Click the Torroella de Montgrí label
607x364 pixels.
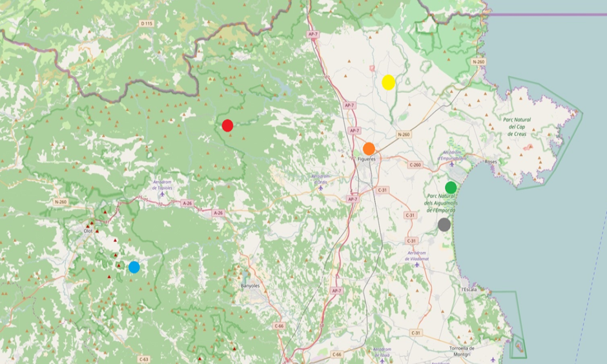pyautogui.click(x=462, y=351)
